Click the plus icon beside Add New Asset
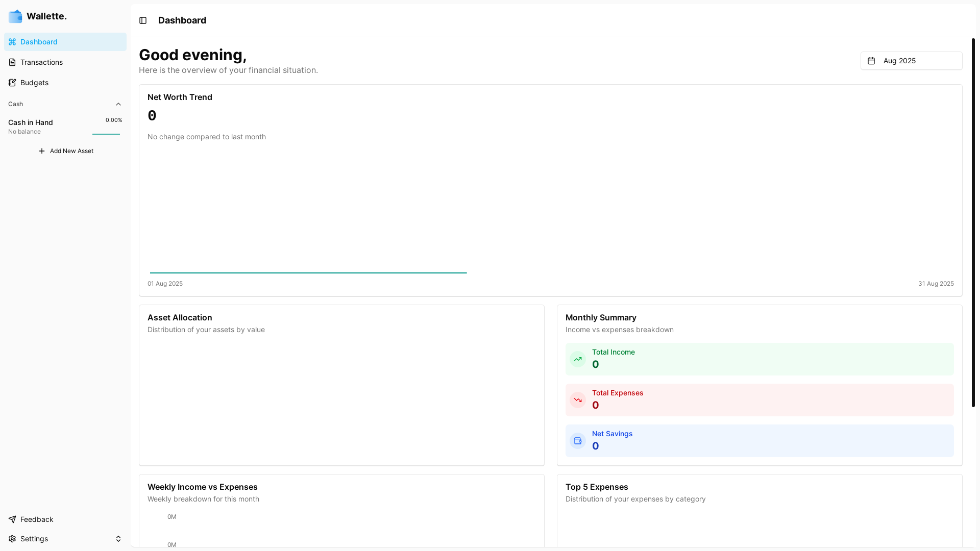This screenshot has width=980, height=551. (x=42, y=151)
